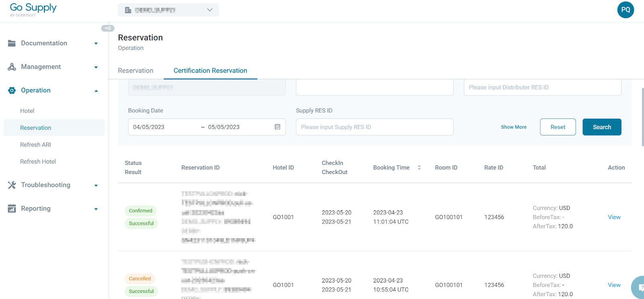Click booking time 10:55:04 UTC cell

[391, 285]
